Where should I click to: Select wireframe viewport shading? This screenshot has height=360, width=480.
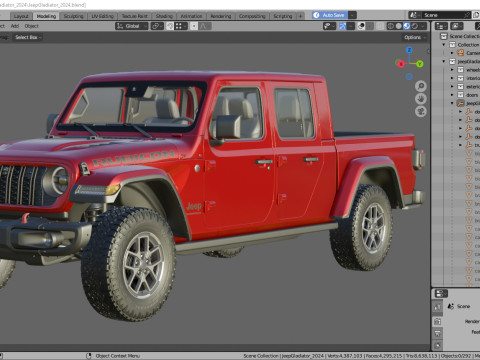pyautogui.click(x=391, y=26)
